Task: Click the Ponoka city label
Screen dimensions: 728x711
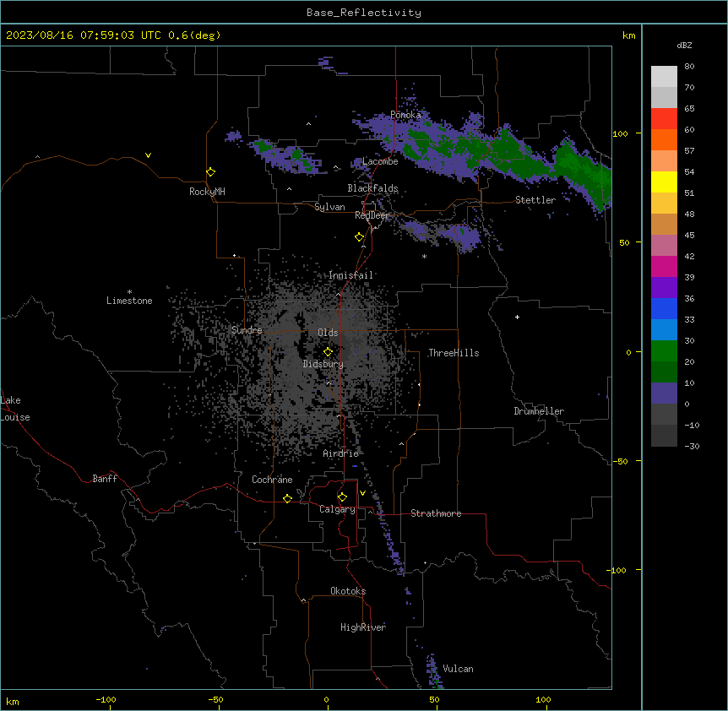Action: pyautogui.click(x=405, y=115)
